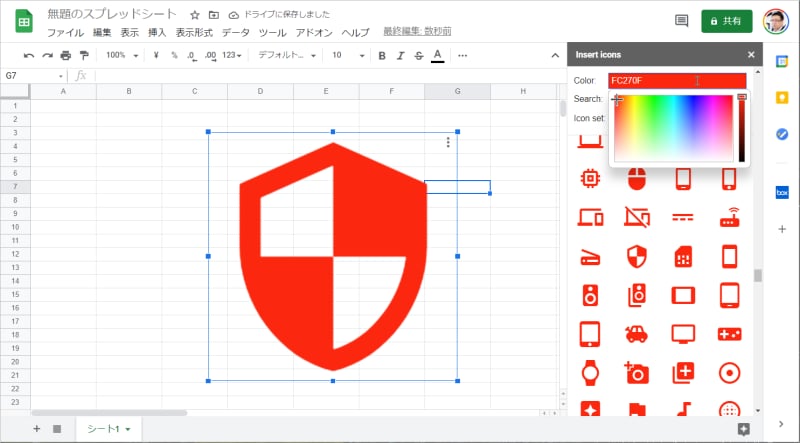Image resolution: width=800 pixels, height=443 pixels.
Task: Pick the gamepad icon in icon panel
Action: (729, 333)
